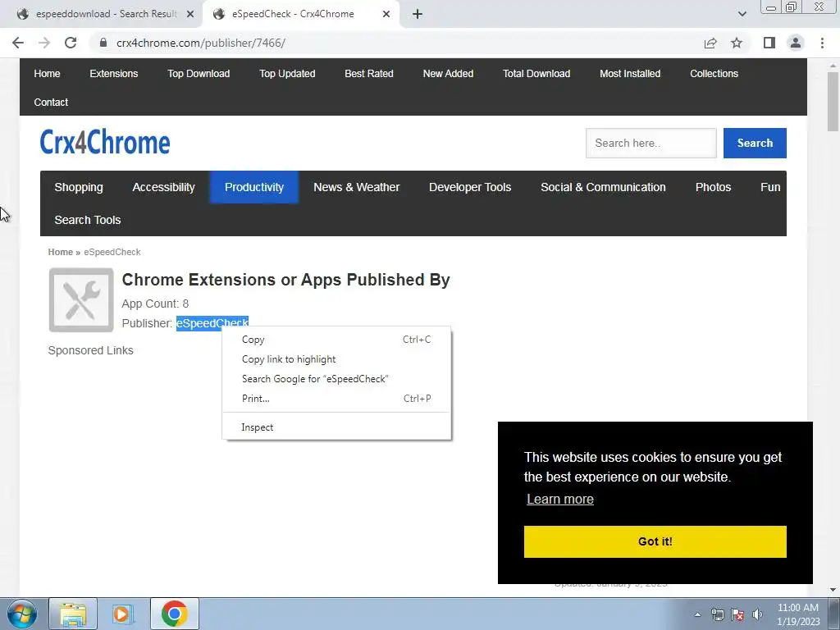Reload the page with the refresh icon
This screenshot has height=630, width=840.
71,43
